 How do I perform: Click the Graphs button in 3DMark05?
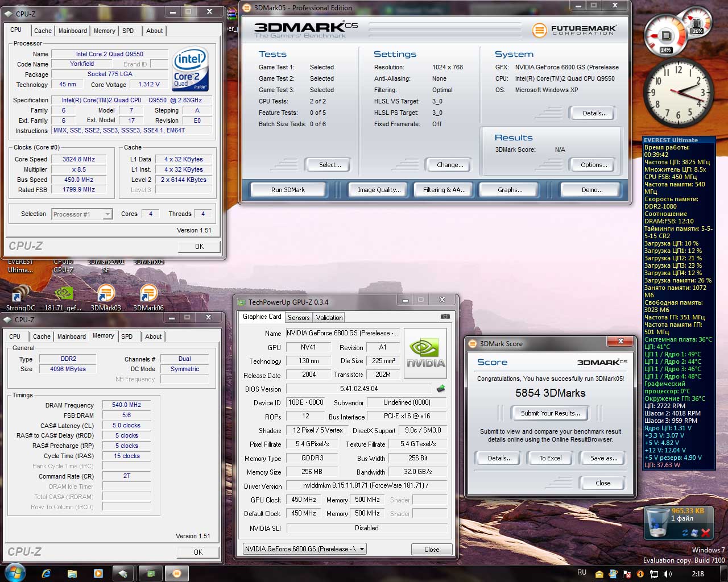[x=510, y=190]
